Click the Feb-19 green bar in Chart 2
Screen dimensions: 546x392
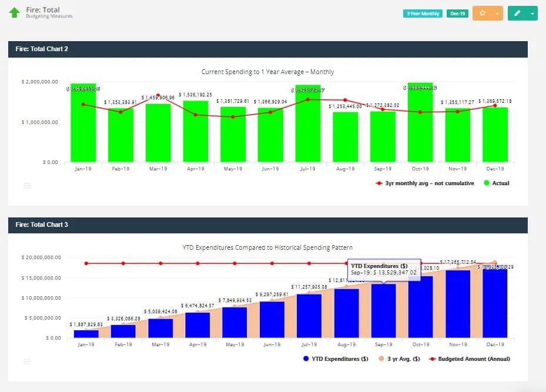[120, 135]
